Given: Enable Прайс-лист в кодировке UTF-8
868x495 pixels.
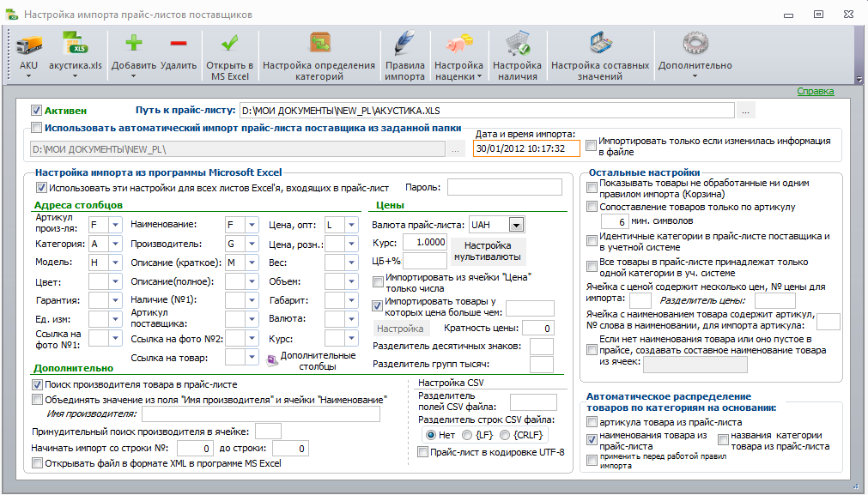Looking at the screenshot, I should click(x=423, y=452).
